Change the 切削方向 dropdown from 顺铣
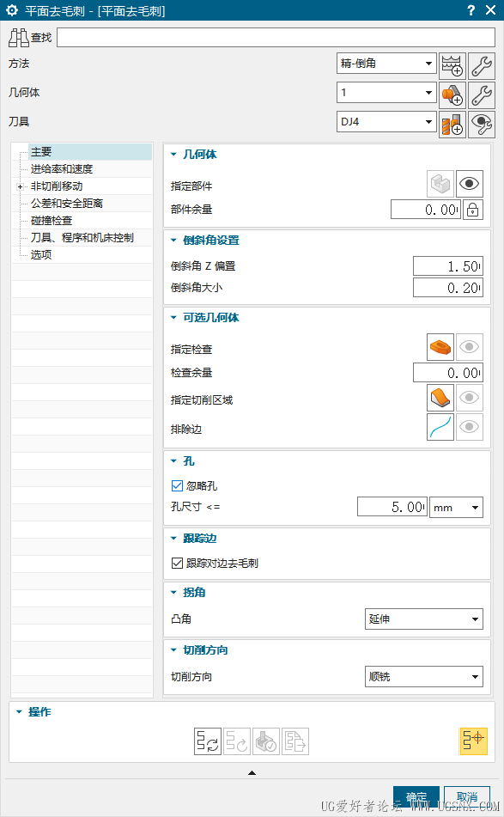The height and width of the screenshot is (817, 504). coord(423,676)
